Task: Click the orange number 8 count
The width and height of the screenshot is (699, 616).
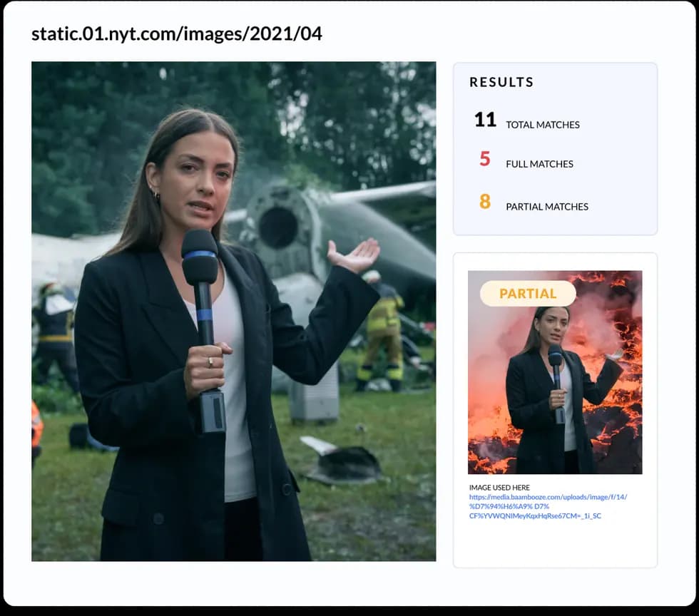Action: coord(485,202)
